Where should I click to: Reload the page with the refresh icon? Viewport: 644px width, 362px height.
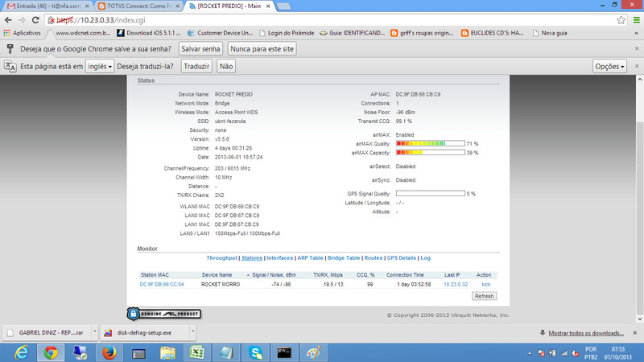point(35,19)
